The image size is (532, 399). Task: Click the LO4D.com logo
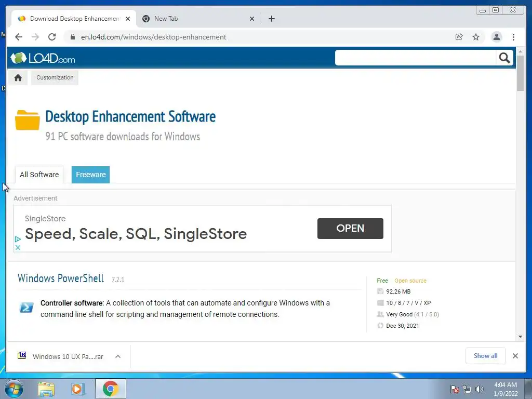pyautogui.click(x=43, y=58)
